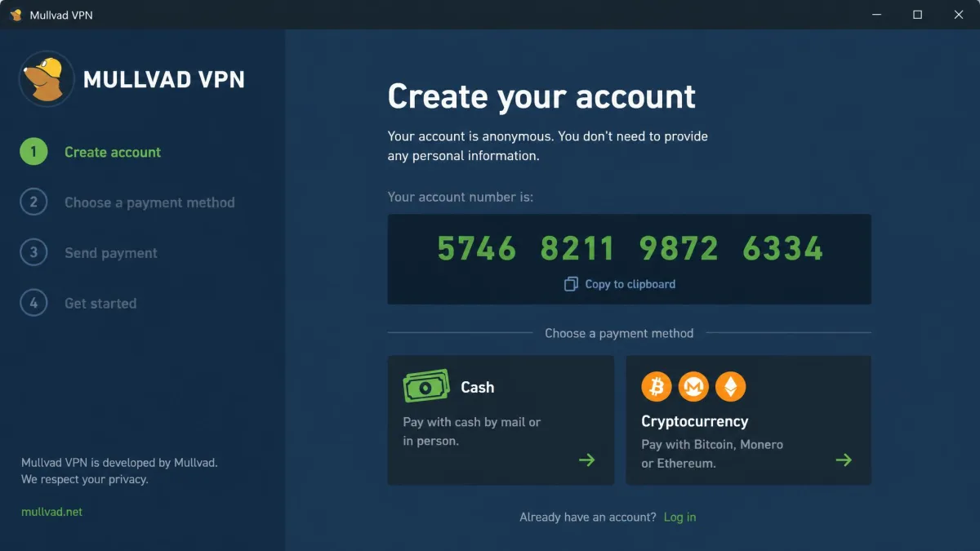Image resolution: width=980 pixels, height=551 pixels.
Task: Click the green arrow on the Cash card
Action: (586, 460)
